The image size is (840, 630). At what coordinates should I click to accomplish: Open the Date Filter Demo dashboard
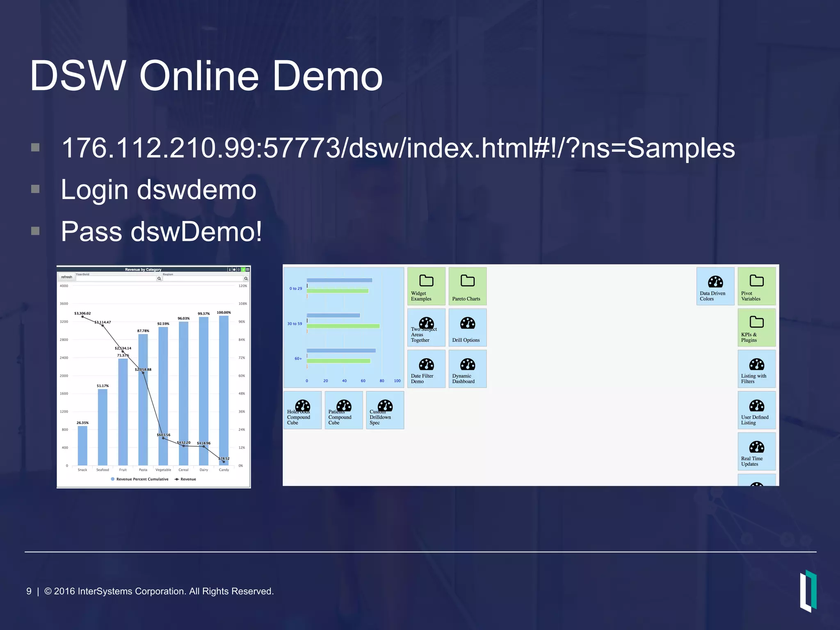426,369
